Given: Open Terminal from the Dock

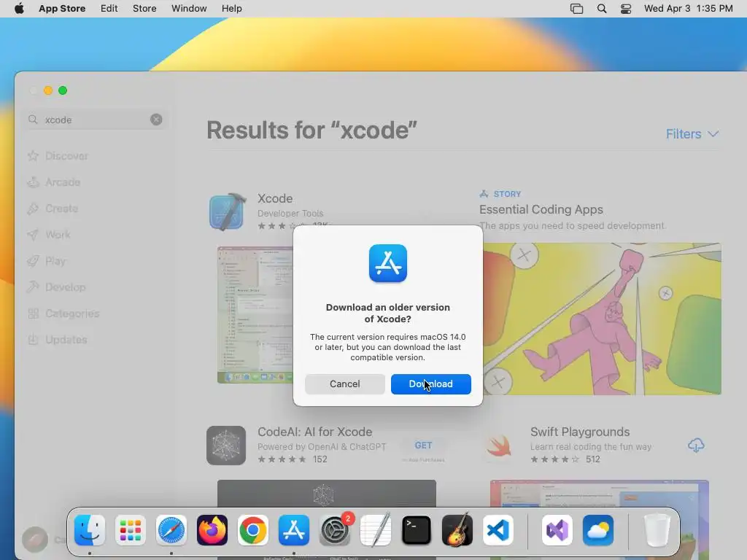Looking at the screenshot, I should pos(417,530).
